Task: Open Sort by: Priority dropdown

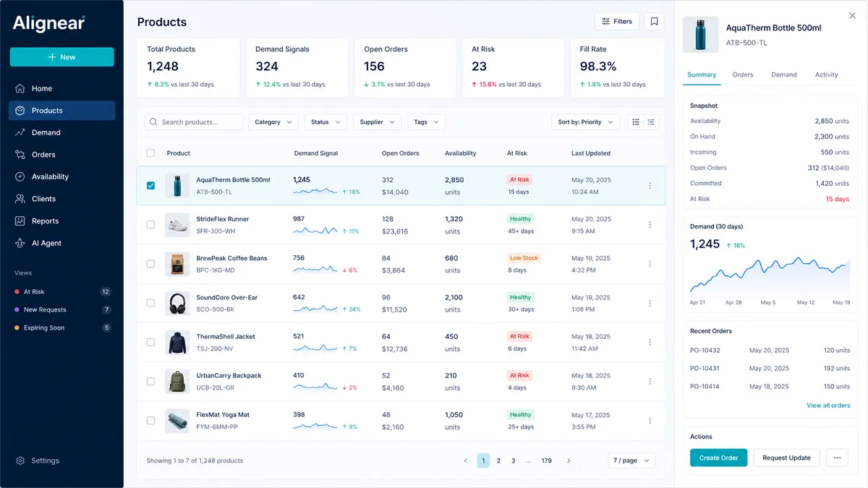Action: coord(585,122)
